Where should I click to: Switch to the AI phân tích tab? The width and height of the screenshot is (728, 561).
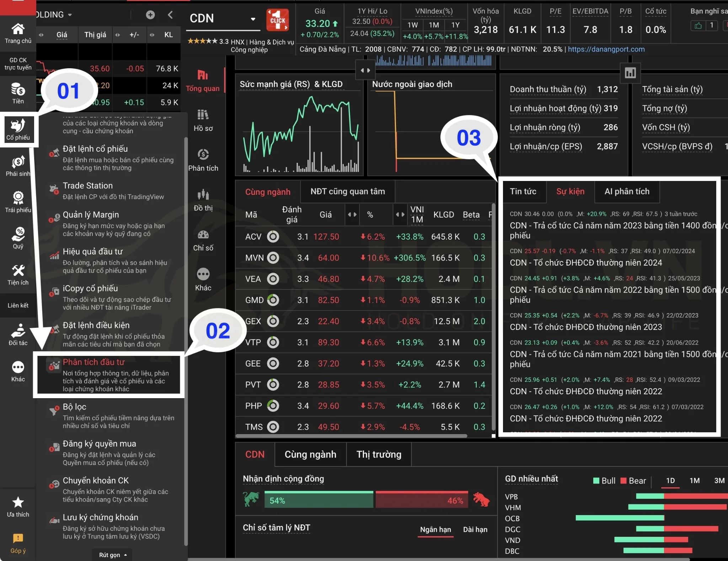pyautogui.click(x=627, y=192)
